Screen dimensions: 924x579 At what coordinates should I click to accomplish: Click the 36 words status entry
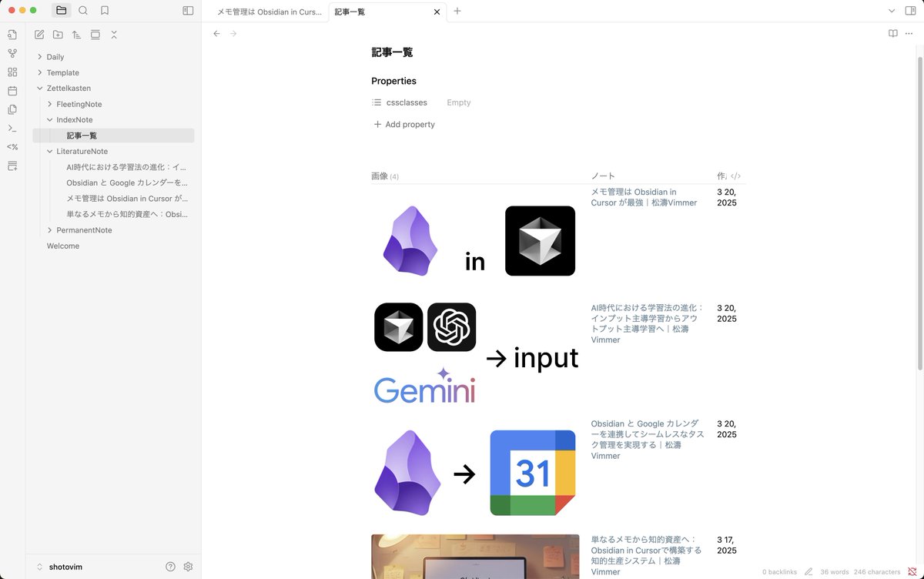(x=833, y=572)
